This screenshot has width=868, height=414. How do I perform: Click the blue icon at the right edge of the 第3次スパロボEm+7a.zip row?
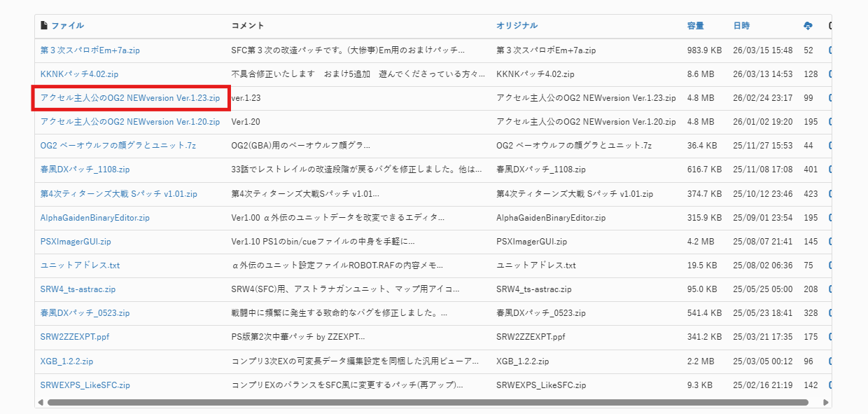tap(829, 50)
